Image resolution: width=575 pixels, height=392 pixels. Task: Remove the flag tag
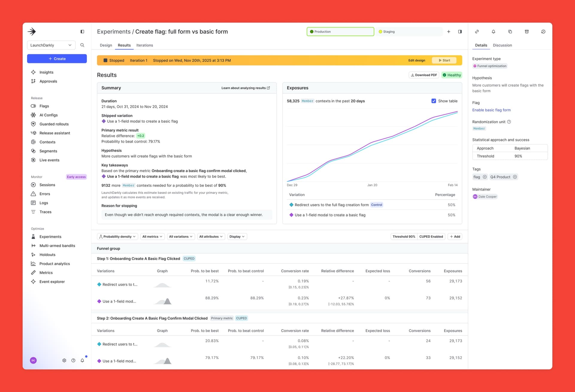[485, 177]
